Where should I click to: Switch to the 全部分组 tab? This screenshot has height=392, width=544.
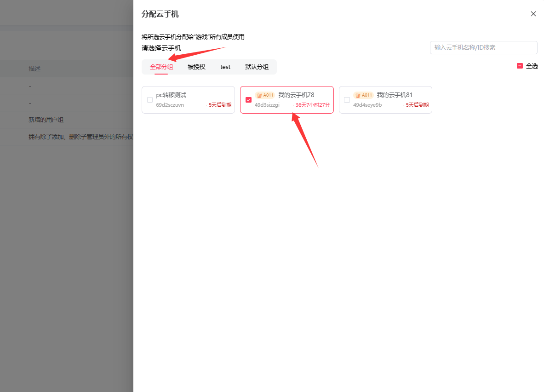[161, 67]
